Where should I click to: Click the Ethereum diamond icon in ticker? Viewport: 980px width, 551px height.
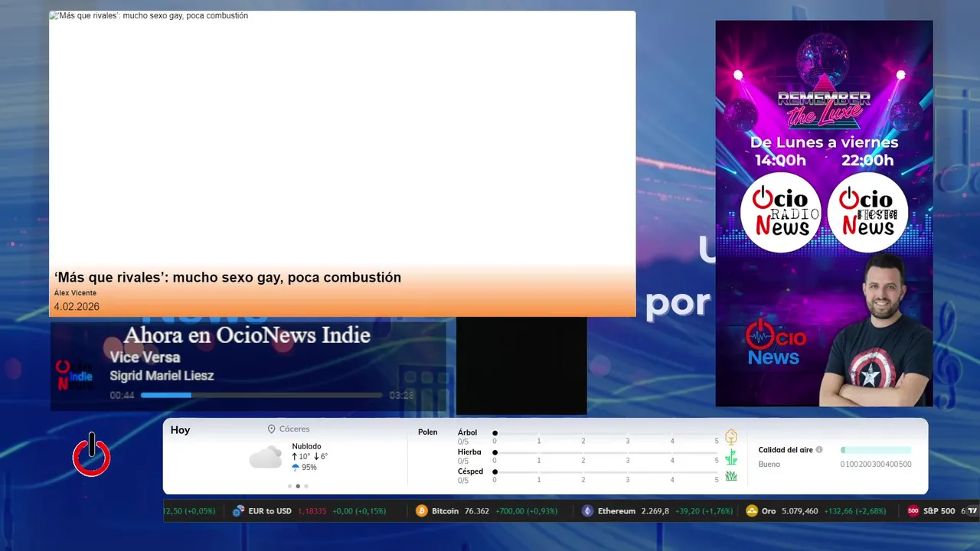[587, 511]
